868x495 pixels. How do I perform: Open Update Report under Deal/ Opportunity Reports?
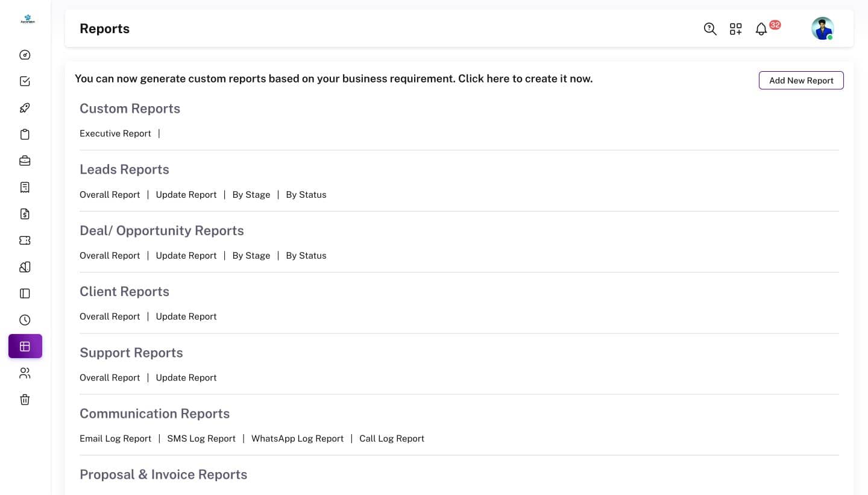[x=186, y=256]
